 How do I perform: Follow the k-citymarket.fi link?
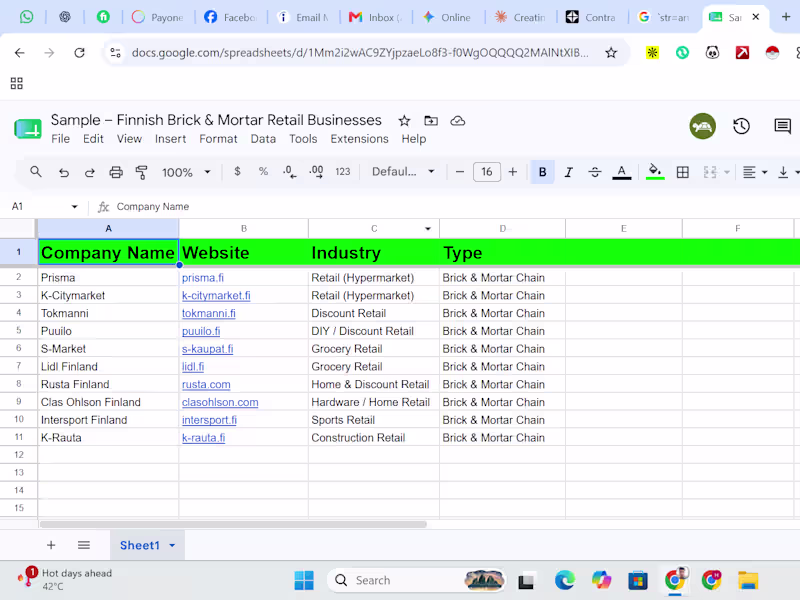pyautogui.click(x=216, y=296)
